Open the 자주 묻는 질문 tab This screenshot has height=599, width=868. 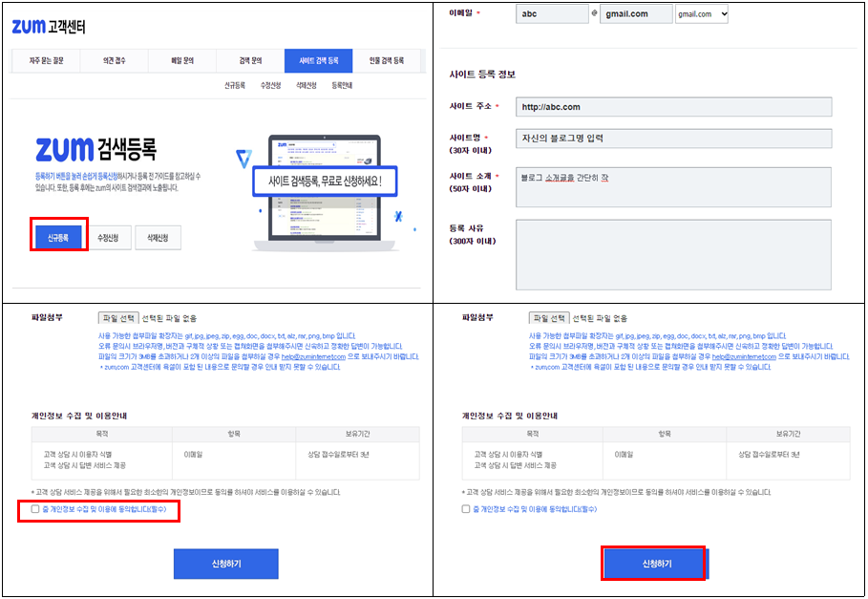click(46, 61)
